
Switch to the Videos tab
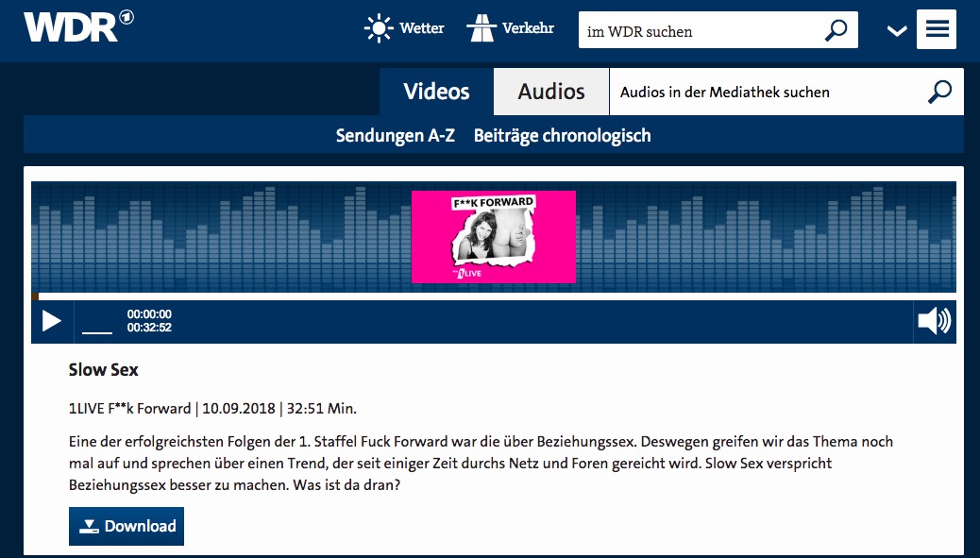tap(436, 92)
